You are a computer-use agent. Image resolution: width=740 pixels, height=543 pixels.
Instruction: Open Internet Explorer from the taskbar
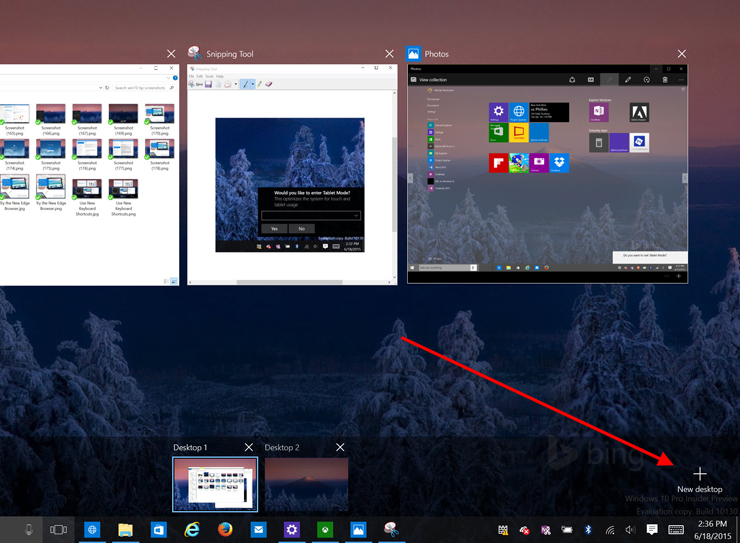pos(192,529)
